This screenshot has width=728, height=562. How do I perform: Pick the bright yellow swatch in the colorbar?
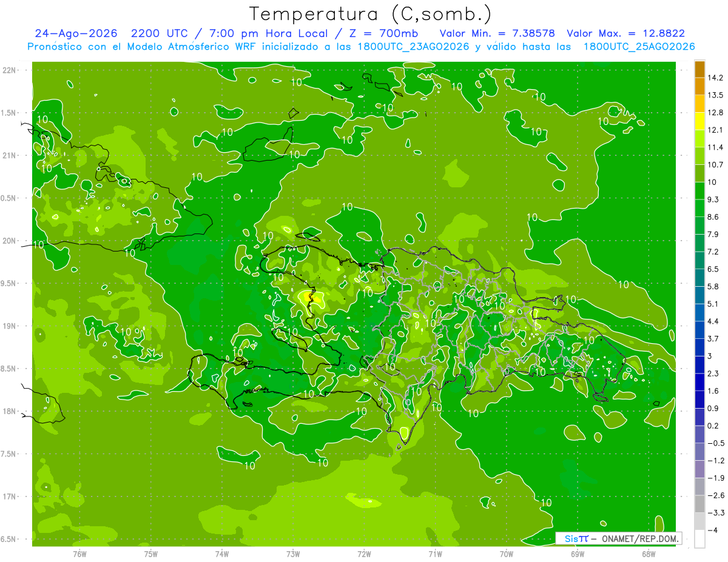point(699,121)
